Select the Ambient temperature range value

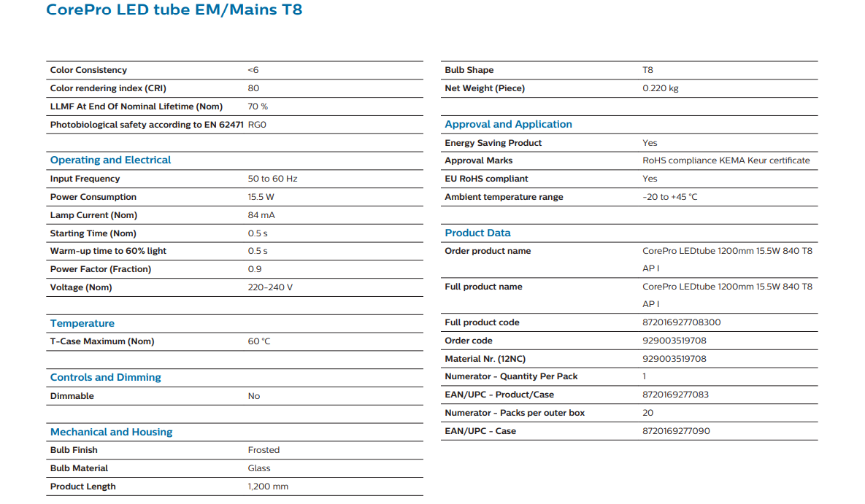[669, 197]
